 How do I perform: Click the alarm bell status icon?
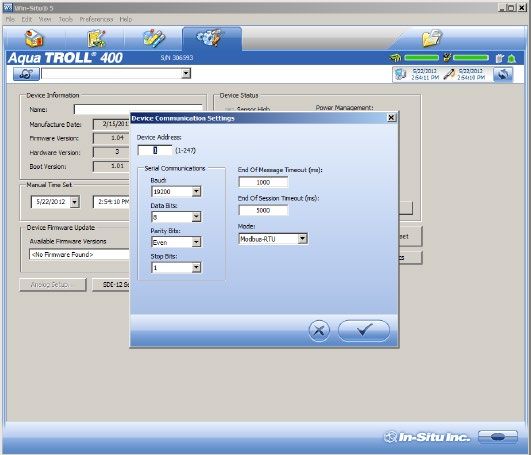click(x=512, y=59)
